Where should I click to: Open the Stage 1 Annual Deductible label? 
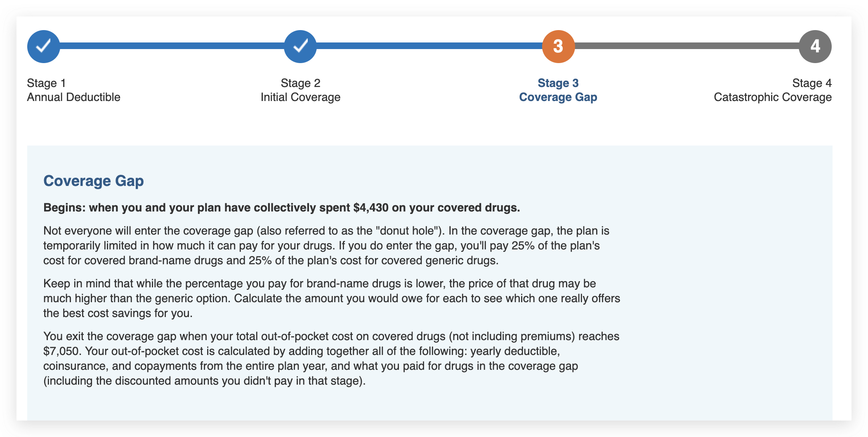coord(73,90)
